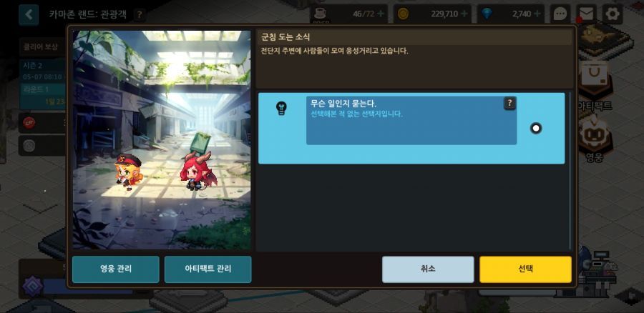
Task: Add more coffee stamina with plus
Action: tap(381, 14)
